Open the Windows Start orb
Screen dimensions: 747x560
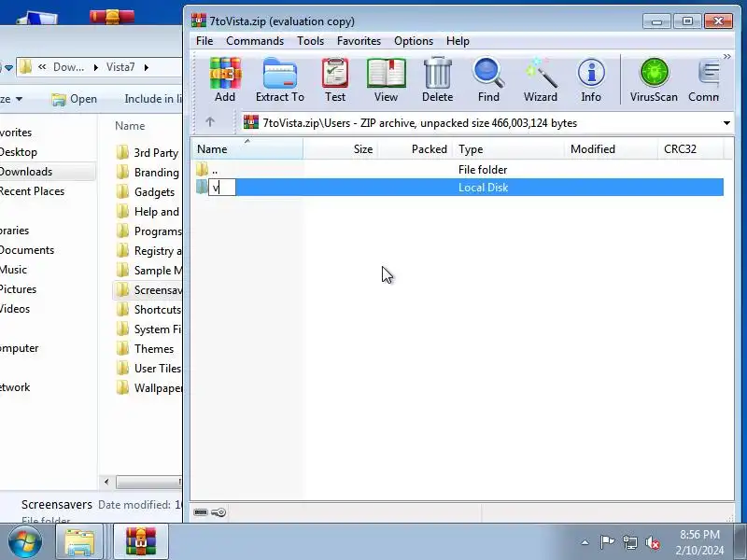click(24, 541)
